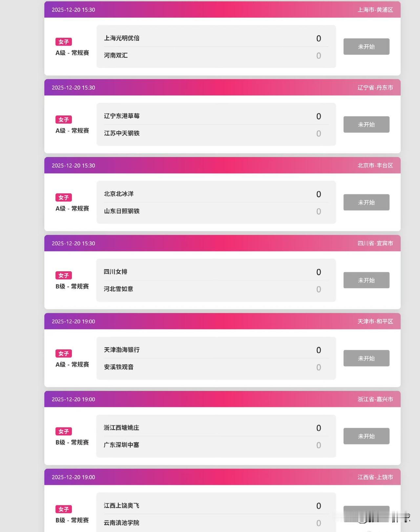Image resolution: width=420 pixels, height=532 pixels.
Task: Click the 上海光明优倍 team name
Action: click(122, 38)
